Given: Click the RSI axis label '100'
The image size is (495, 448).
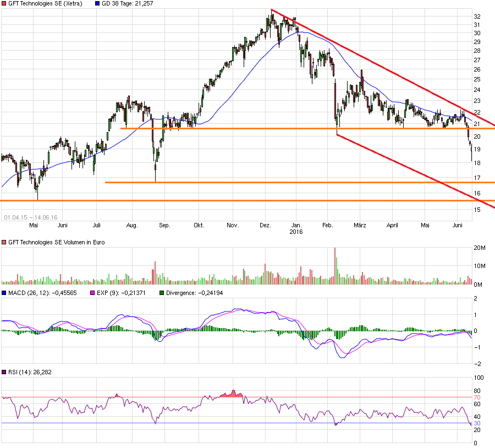Looking at the screenshot, I should (x=479, y=378).
